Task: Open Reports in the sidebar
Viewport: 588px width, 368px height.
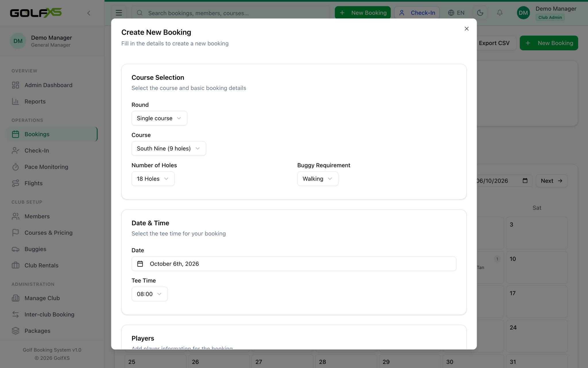Action: [52, 101]
